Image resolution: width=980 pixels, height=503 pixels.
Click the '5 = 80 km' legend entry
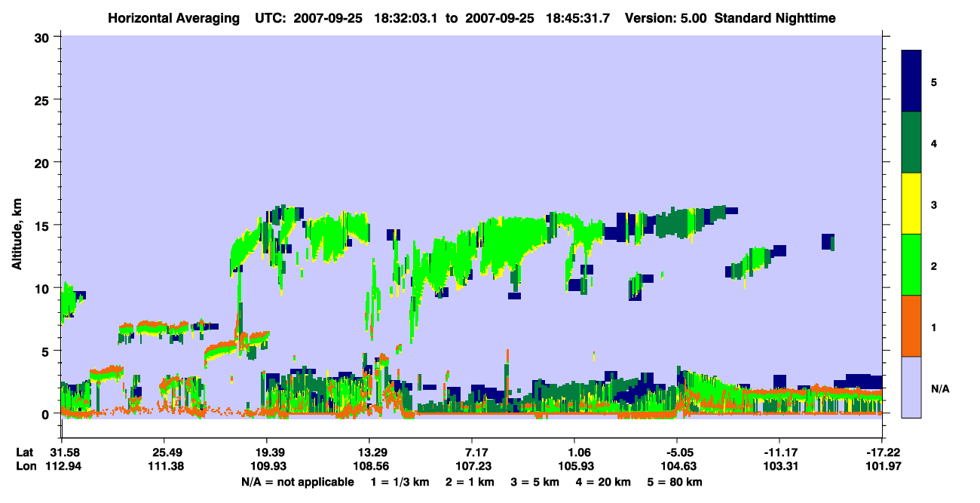tap(674, 482)
